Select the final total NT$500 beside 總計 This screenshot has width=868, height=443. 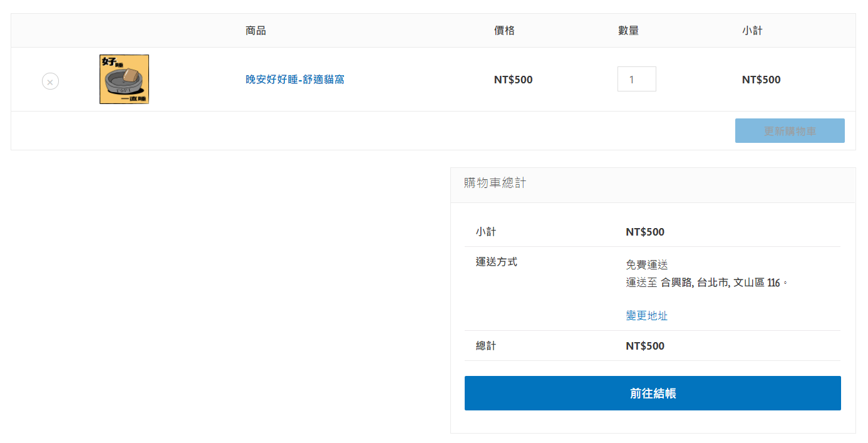tap(644, 346)
